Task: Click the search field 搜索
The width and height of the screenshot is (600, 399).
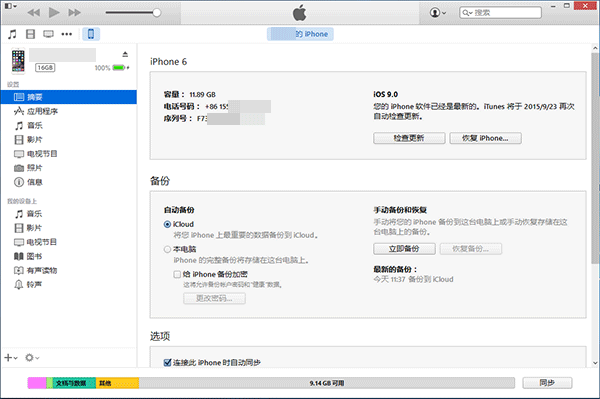Action: click(x=500, y=13)
